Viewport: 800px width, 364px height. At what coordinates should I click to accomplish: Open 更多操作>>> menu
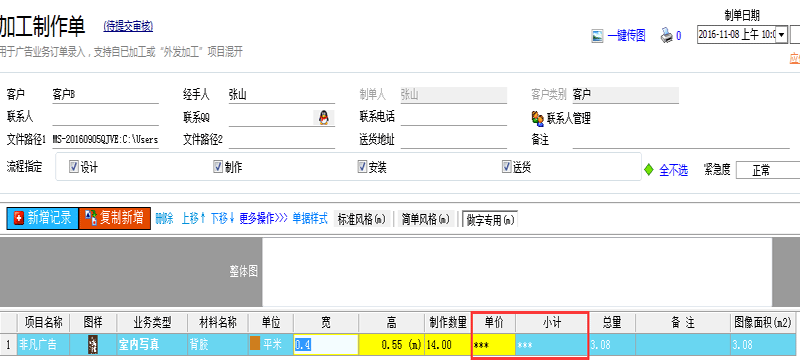(264, 219)
